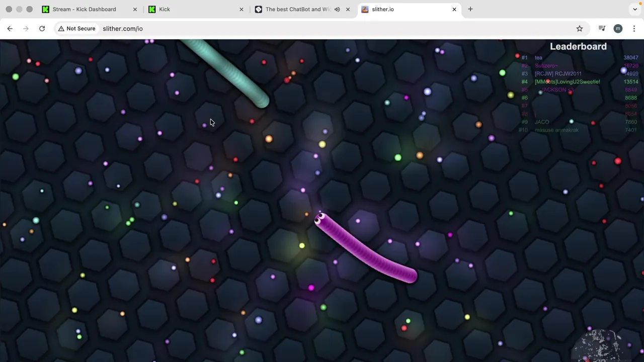Click the Kick favicon on Stream Dashboard tab
Screen dimensions: 644x362
tap(46, 9)
